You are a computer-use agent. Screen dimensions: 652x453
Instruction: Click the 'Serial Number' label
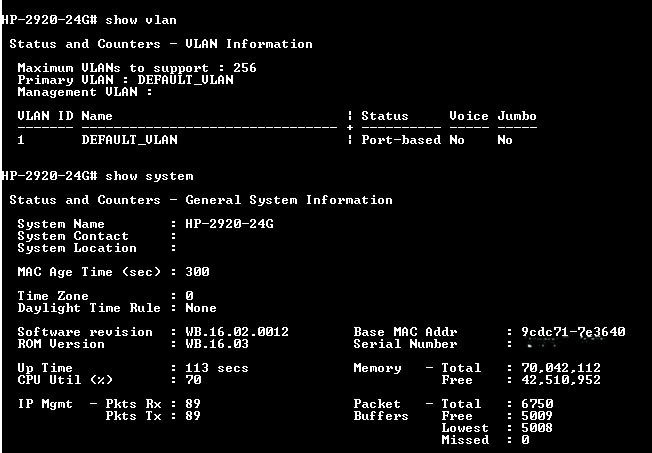(405, 344)
